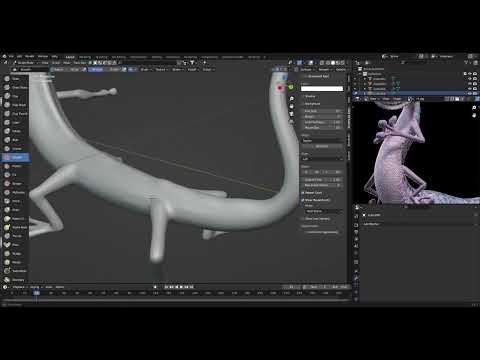Image resolution: width=480 pixels, height=360 pixels.
Task: Select the Flatten brush
Action: [x=15, y=166]
